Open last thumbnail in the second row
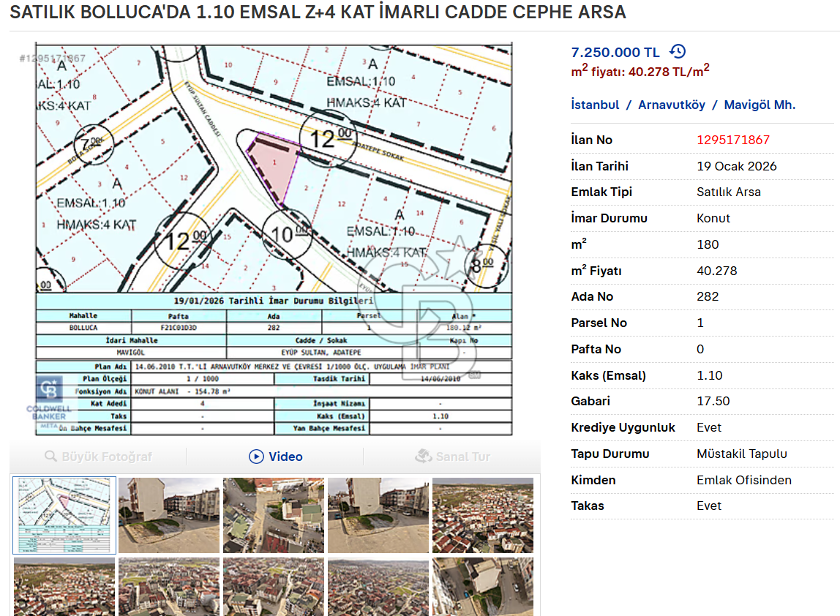Screen dimensions: 840x616 pyautogui.click(x=483, y=587)
